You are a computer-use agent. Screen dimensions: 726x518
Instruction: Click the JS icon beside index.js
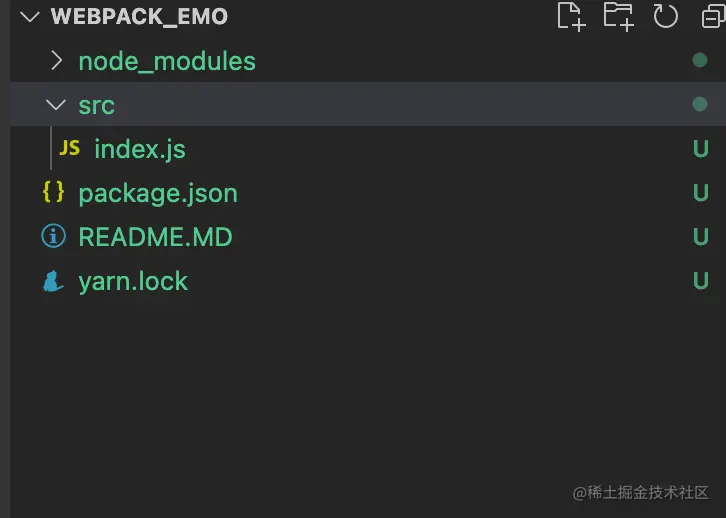(x=69, y=148)
